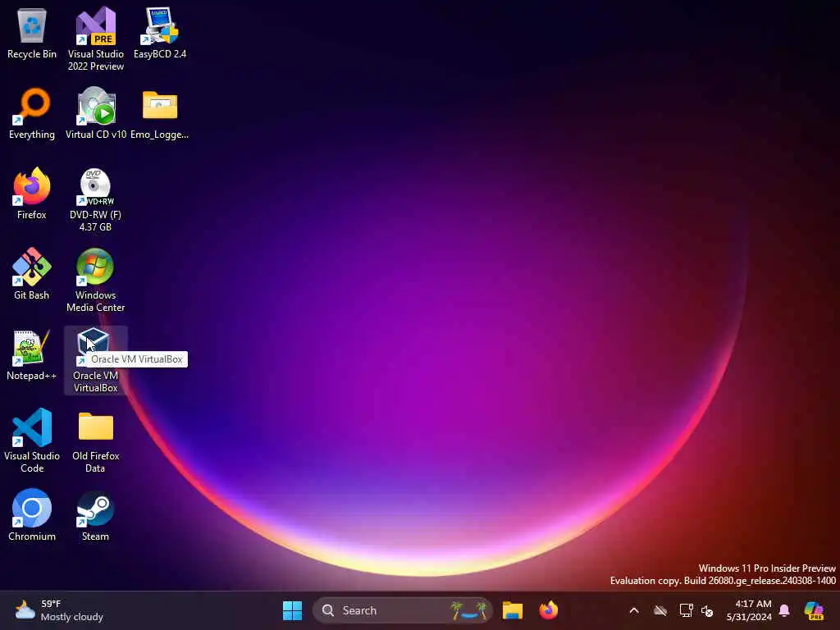Select the Emo_Logge... folder icon
Viewport: 840px width, 630px height.
[x=160, y=114]
